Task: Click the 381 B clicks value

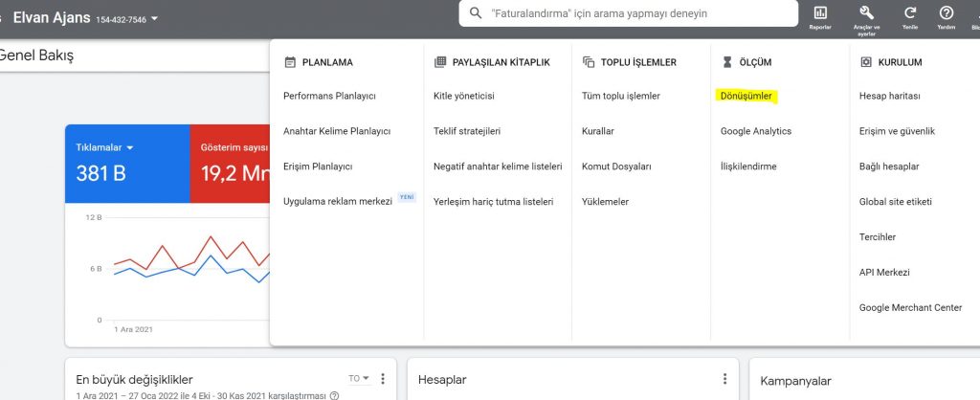Action: tap(100, 173)
